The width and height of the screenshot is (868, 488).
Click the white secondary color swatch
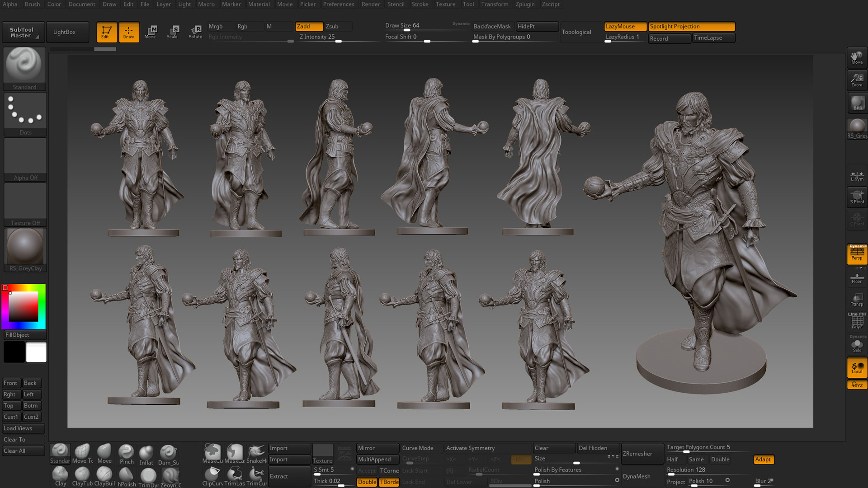[x=36, y=352]
